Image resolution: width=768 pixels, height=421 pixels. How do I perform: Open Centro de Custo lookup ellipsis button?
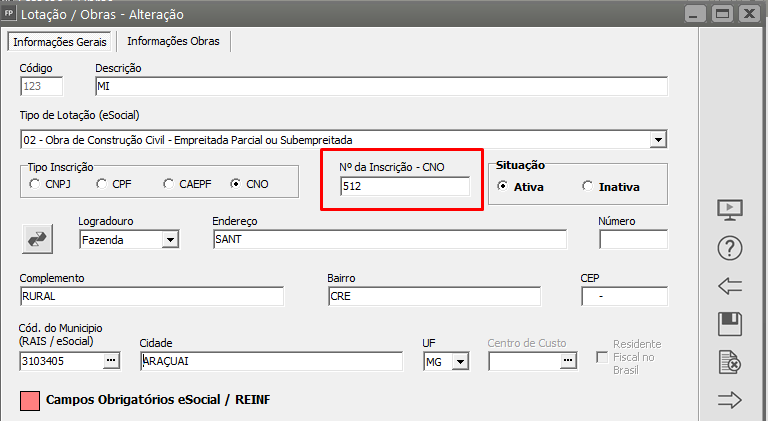point(568,361)
